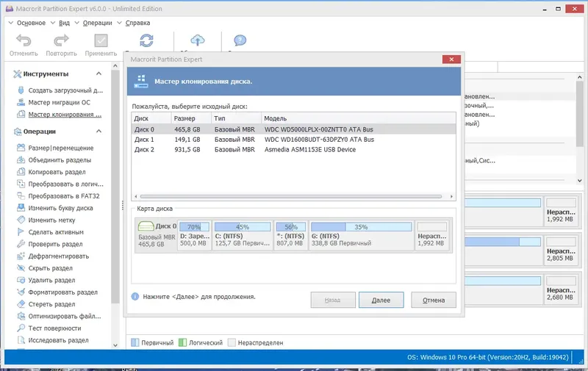Viewport: 588px width, 371px height.
Task: Click the Размер column header
Action: pos(191,118)
